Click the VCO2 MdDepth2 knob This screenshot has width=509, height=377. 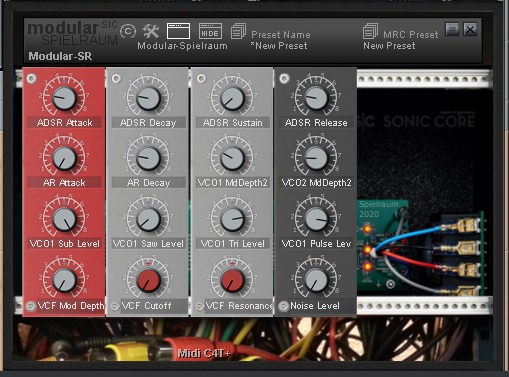(316, 158)
